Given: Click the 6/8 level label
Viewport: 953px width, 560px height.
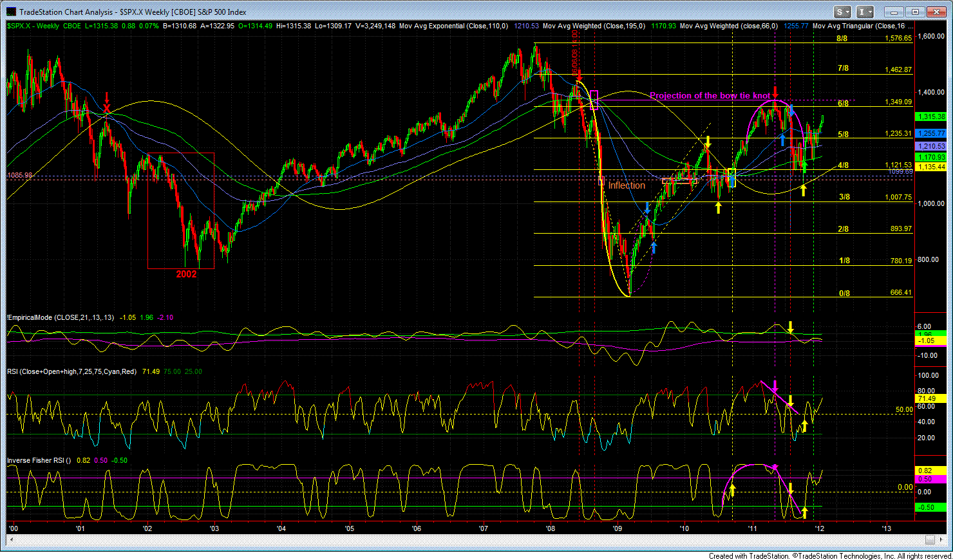Looking at the screenshot, I should (x=844, y=103).
